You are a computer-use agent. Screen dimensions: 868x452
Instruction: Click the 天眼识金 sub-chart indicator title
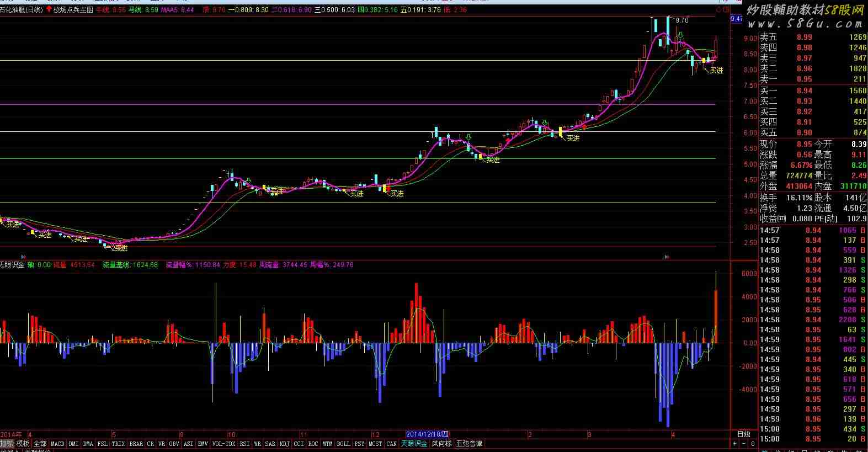click(x=12, y=265)
